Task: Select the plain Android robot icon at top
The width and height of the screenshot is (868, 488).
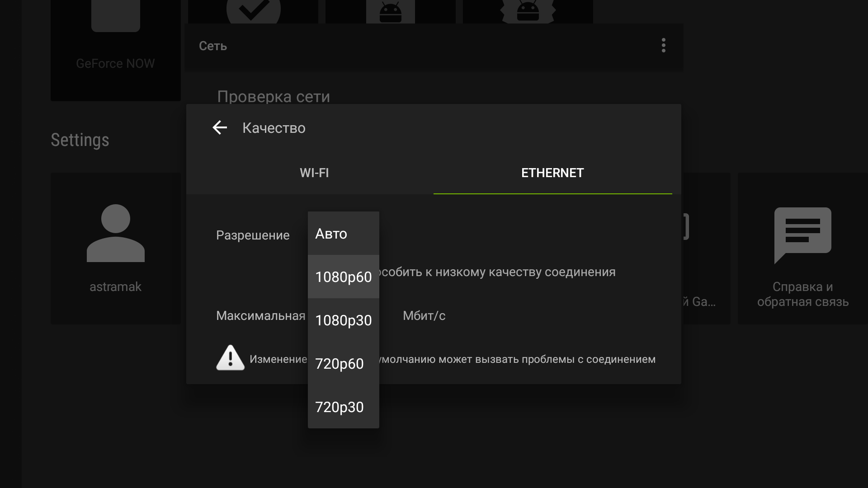Action: (391, 11)
